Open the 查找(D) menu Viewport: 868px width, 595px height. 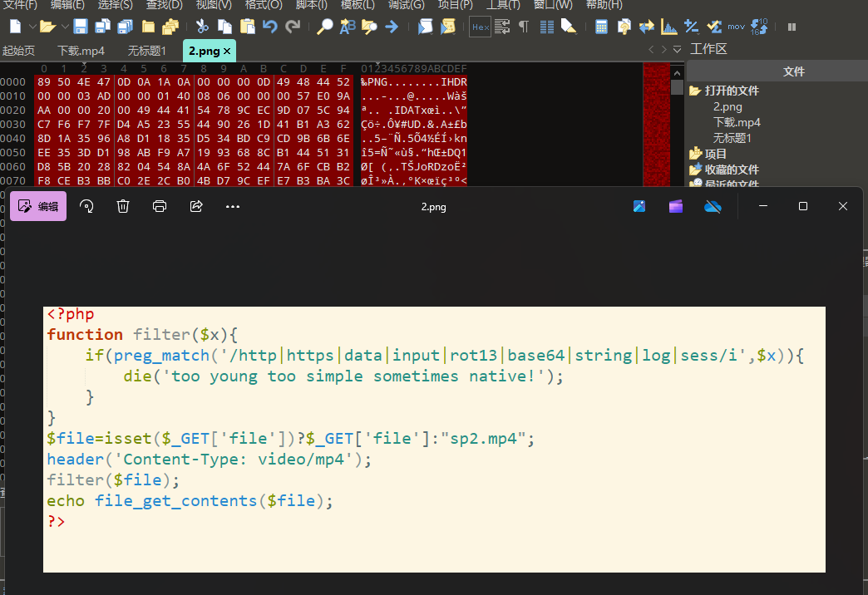pos(165,5)
